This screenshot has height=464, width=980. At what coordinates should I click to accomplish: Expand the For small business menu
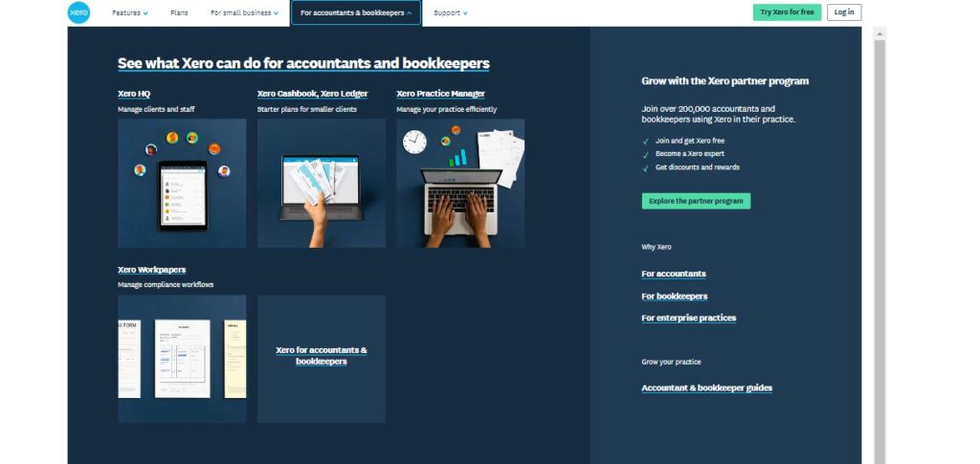(244, 12)
